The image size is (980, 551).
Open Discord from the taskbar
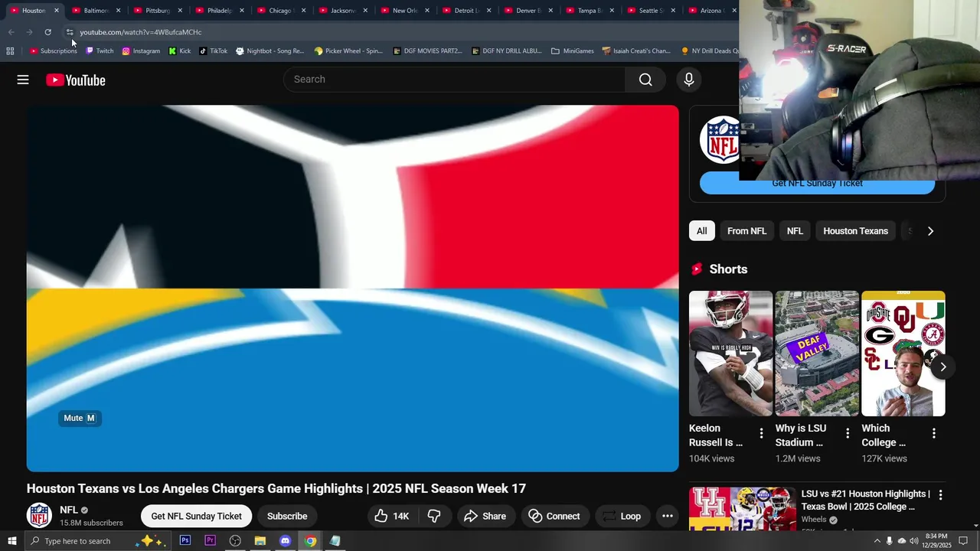coord(285,541)
